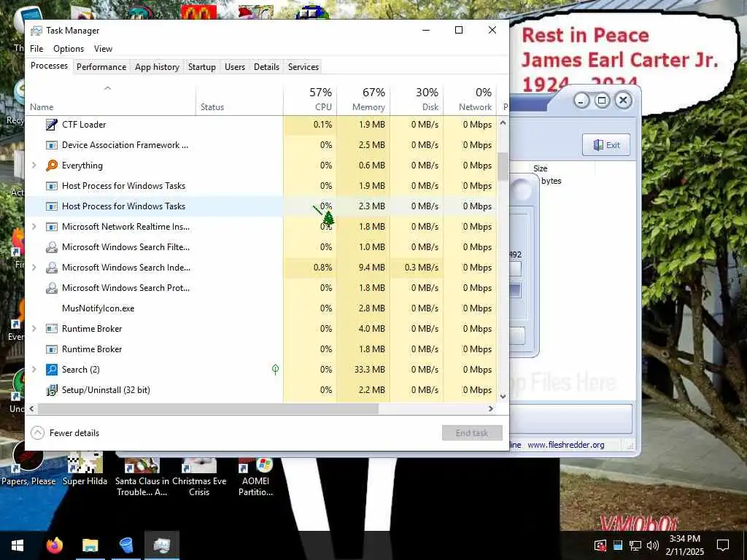Click the horizontal scrollbar thumb

point(208,408)
